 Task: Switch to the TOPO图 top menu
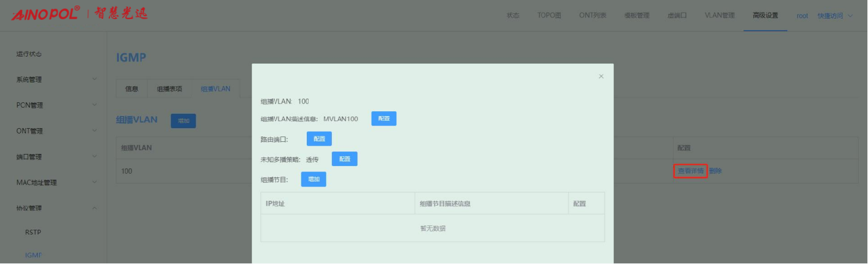click(549, 16)
